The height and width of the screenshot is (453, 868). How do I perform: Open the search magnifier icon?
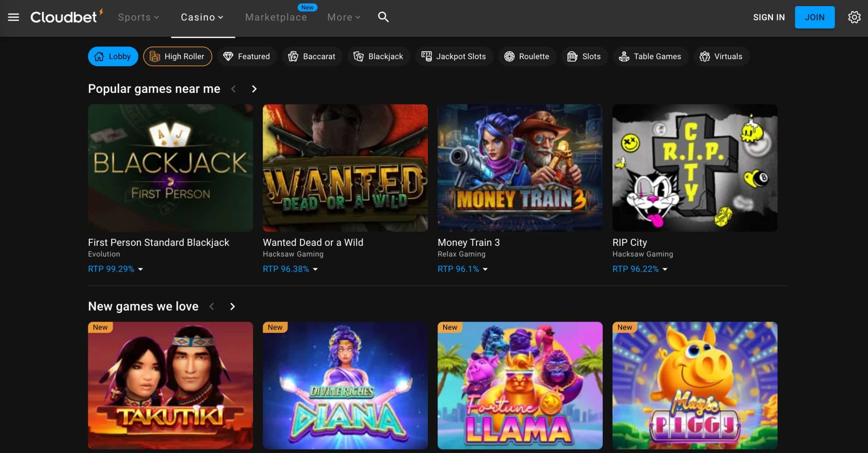tap(383, 17)
